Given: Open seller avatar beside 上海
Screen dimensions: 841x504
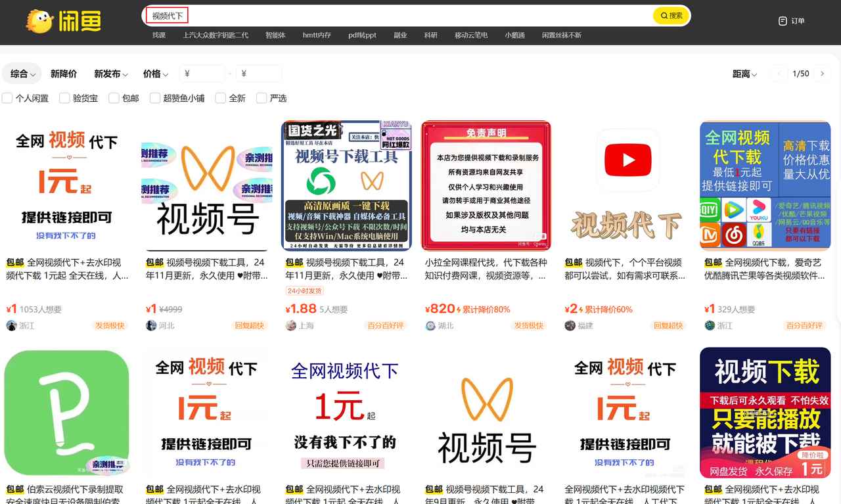Looking at the screenshot, I should coord(290,325).
